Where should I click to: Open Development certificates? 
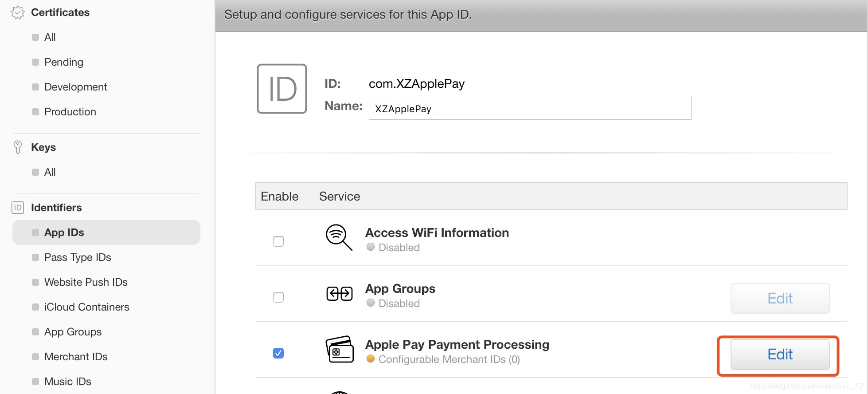[76, 87]
